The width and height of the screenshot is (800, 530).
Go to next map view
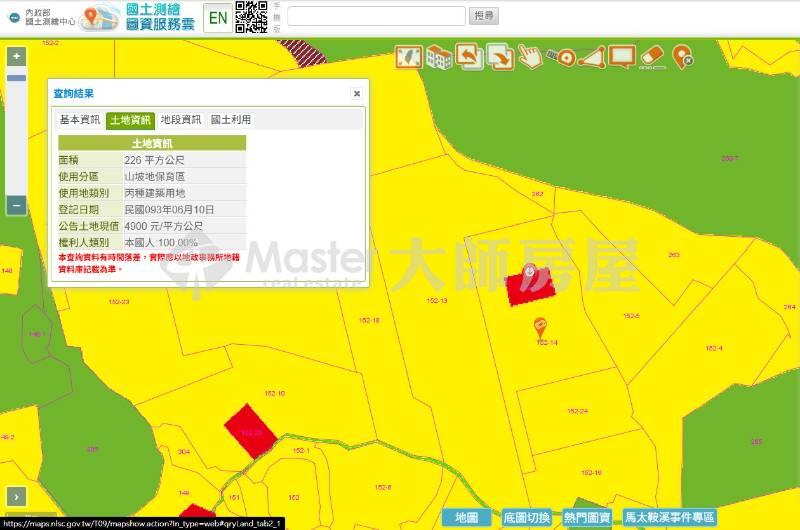pos(500,56)
